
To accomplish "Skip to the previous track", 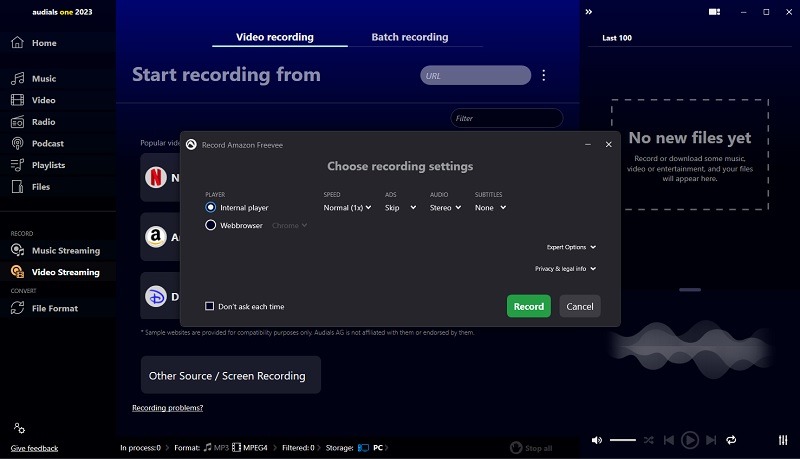I will (x=669, y=440).
